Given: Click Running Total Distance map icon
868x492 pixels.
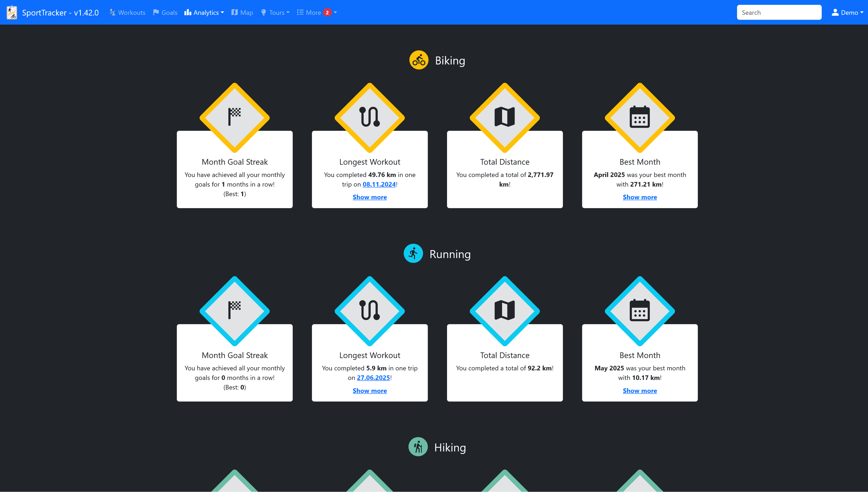Looking at the screenshot, I should pyautogui.click(x=504, y=310).
